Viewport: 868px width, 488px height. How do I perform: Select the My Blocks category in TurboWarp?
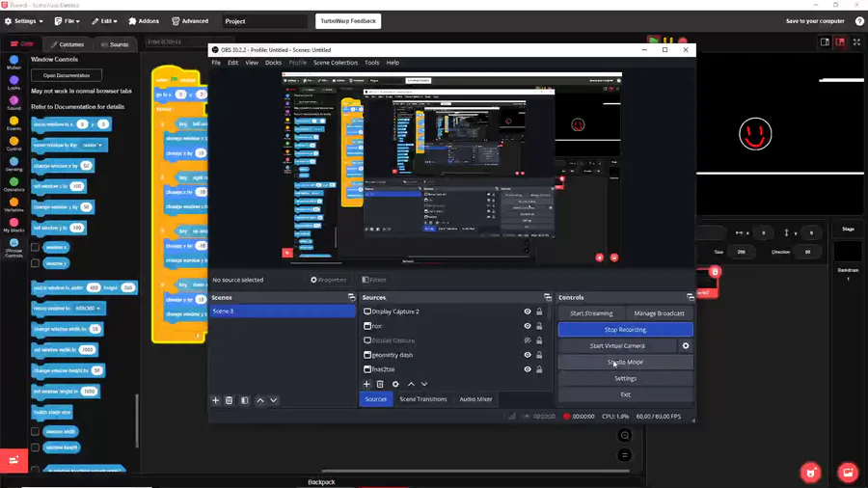click(14, 225)
